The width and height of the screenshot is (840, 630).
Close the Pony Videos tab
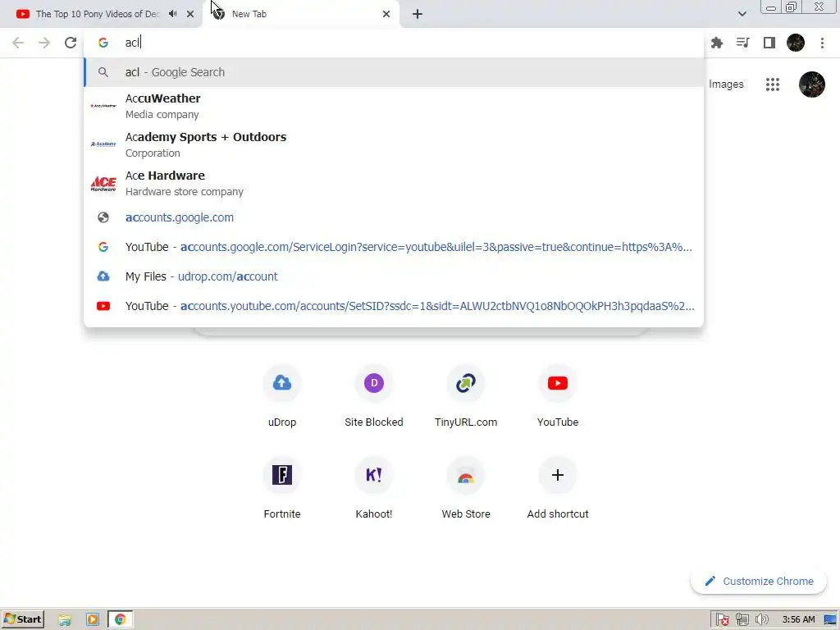pyautogui.click(x=190, y=14)
